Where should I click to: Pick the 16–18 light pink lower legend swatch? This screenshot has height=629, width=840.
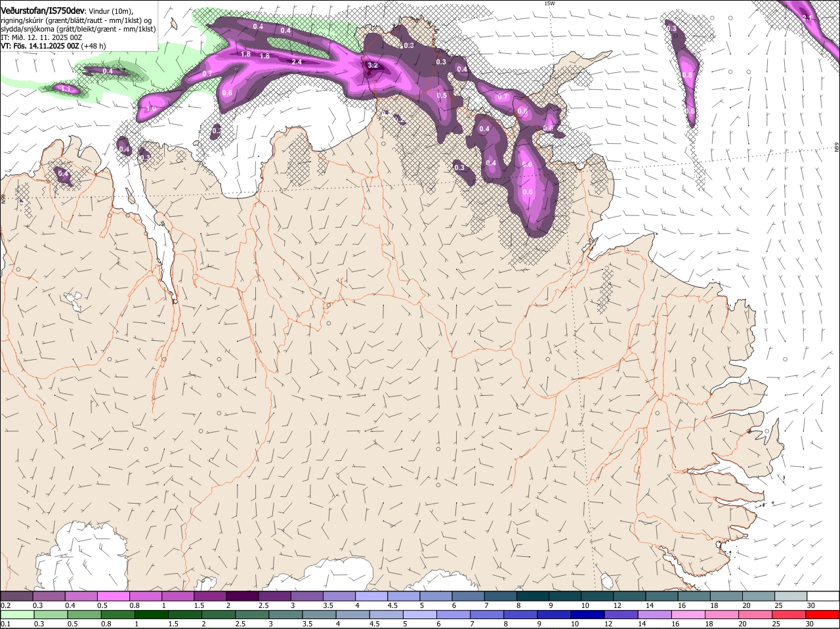point(688,615)
